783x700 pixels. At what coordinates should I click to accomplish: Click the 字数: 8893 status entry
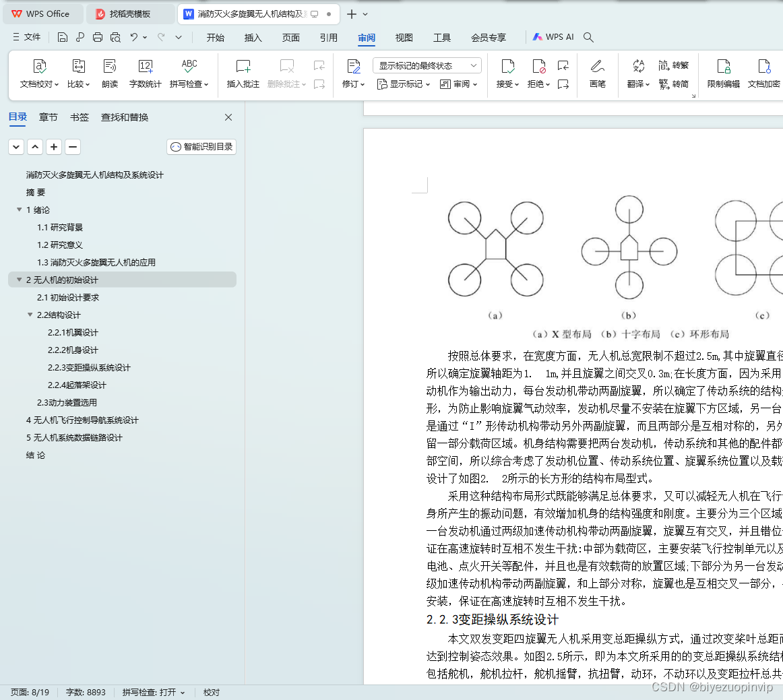click(86, 692)
